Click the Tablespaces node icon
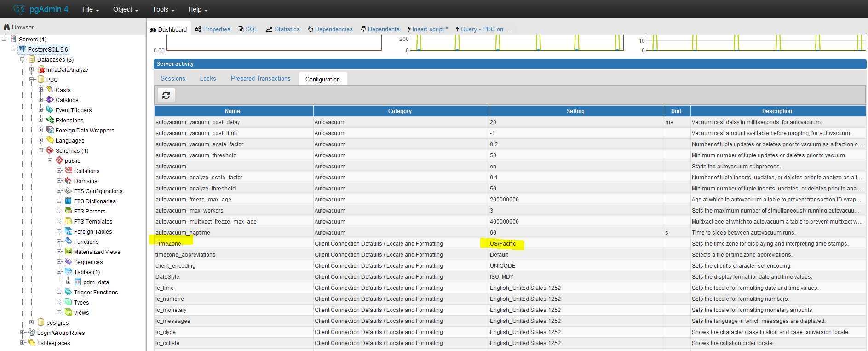Viewport: 868px width, 351px height. (32, 343)
